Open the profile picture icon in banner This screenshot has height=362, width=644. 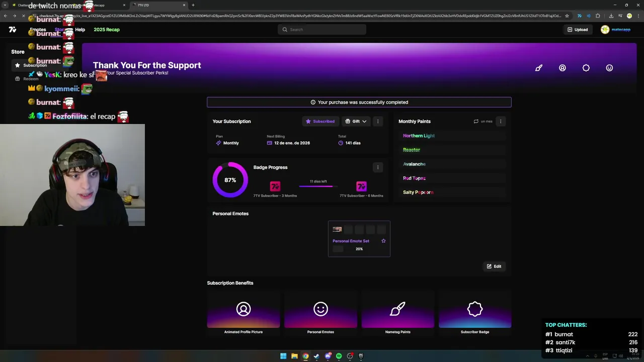(x=562, y=68)
